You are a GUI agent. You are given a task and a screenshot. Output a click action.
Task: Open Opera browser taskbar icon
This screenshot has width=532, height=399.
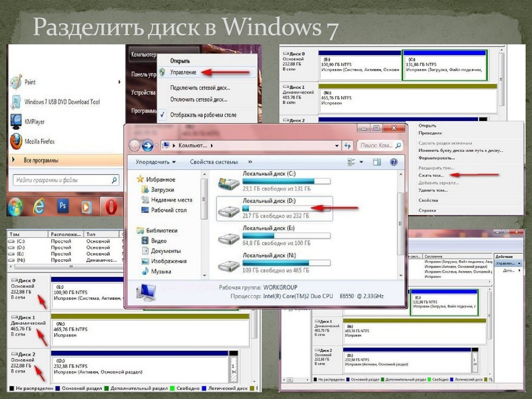(111, 206)
